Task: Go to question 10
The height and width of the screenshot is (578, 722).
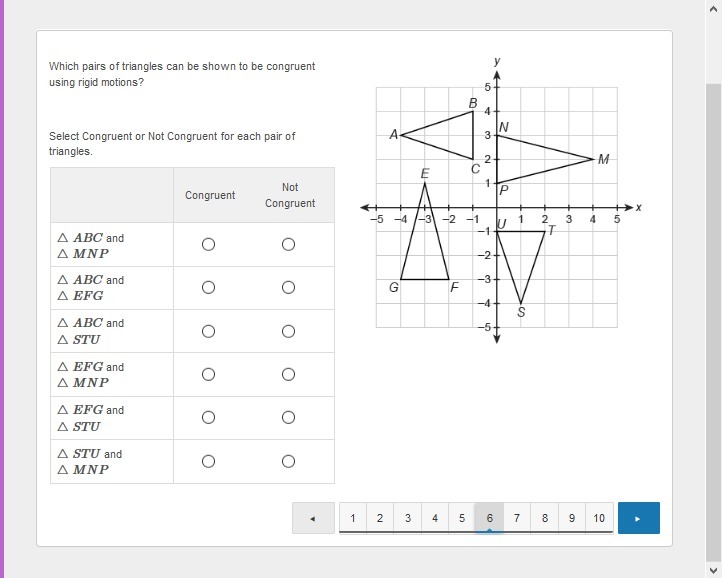Action: (599, 518)
